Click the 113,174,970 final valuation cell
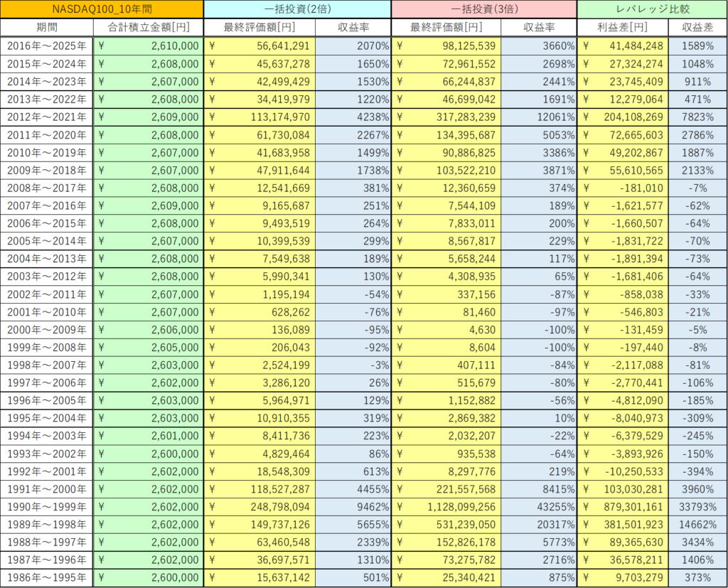Screen dimensions: 728x588 tap(259, 117)
